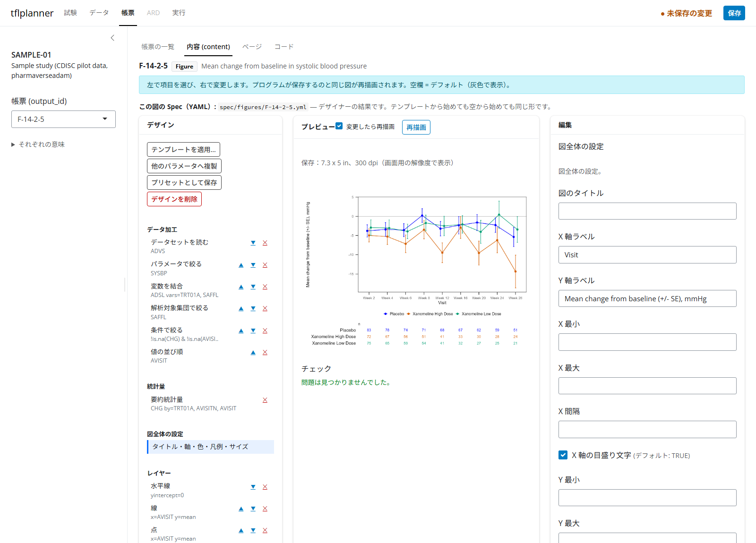Move 条件で絞る step down
The height and width of the screenshot is (543, 756).
[x=253, y=331]
